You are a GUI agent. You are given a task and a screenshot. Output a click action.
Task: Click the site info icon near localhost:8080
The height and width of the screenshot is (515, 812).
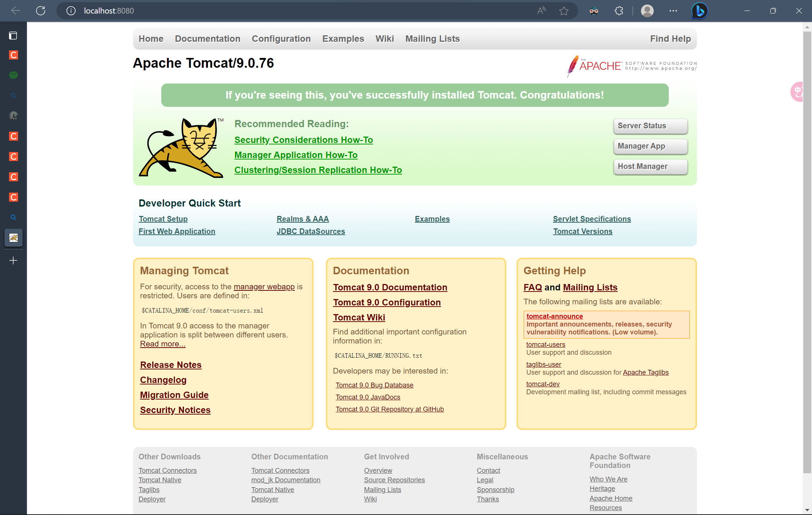[71, 11]
